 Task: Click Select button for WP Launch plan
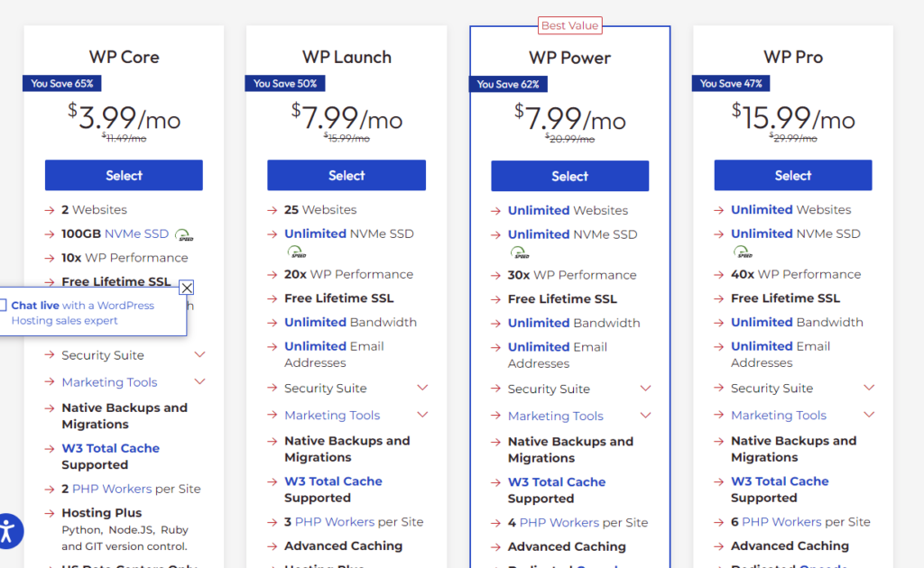click(x=346, y=175)
